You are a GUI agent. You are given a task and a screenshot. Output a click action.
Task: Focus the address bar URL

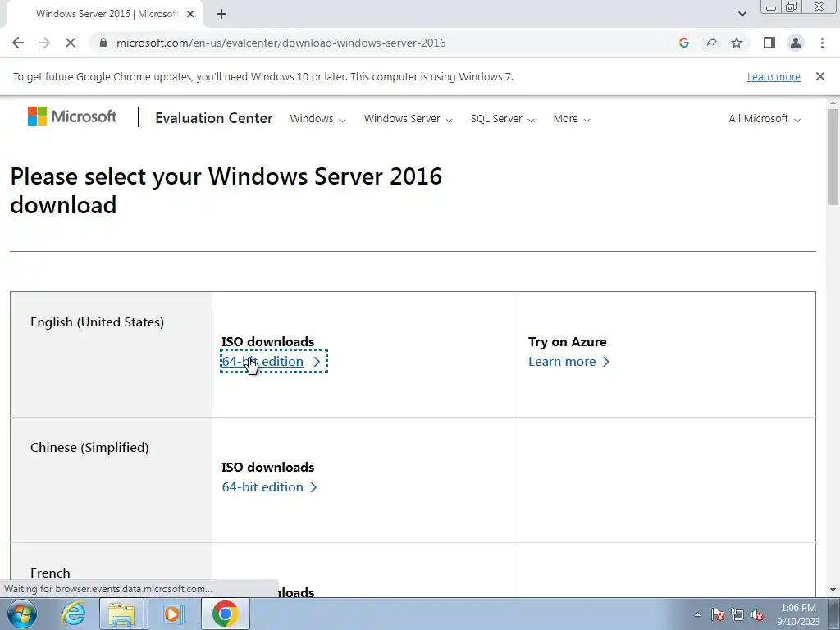pos(281,43)
